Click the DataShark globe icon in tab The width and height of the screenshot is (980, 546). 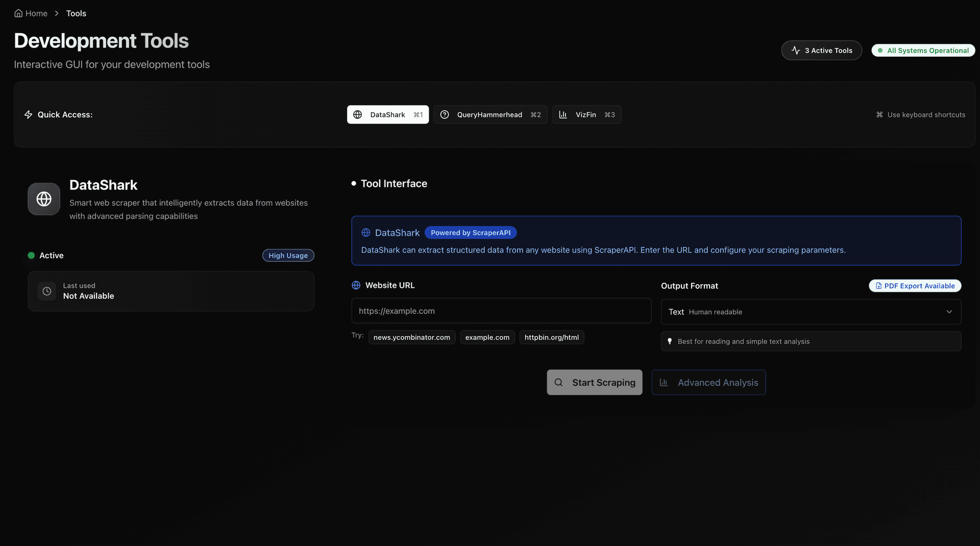(x=358, y=114)
